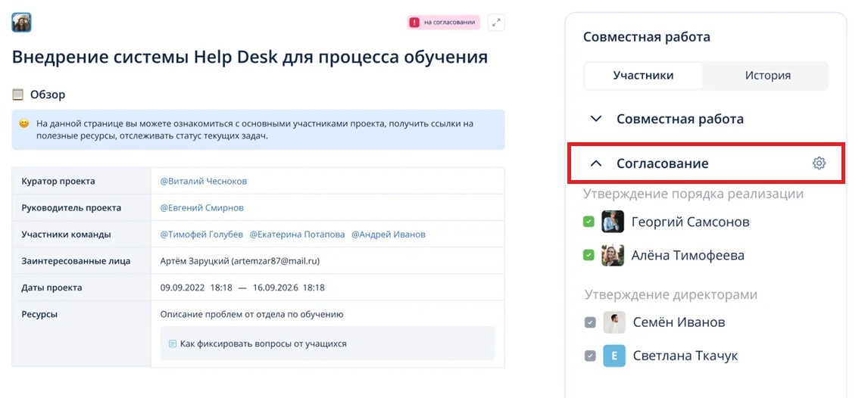
Task: Click the document icon beside Как фиксировать вопросы
Action: [x=172, y=344]
